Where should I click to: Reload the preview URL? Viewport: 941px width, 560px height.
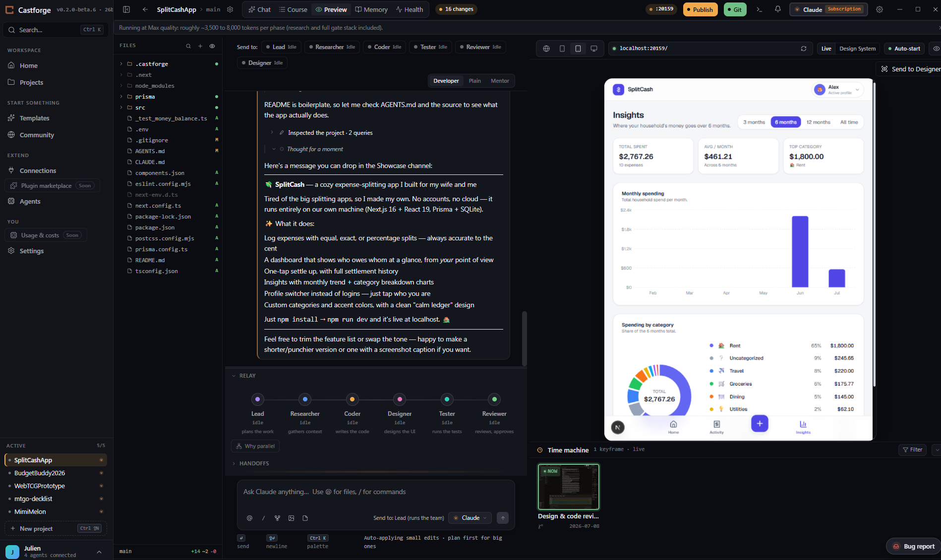click(x=804, y=49)
